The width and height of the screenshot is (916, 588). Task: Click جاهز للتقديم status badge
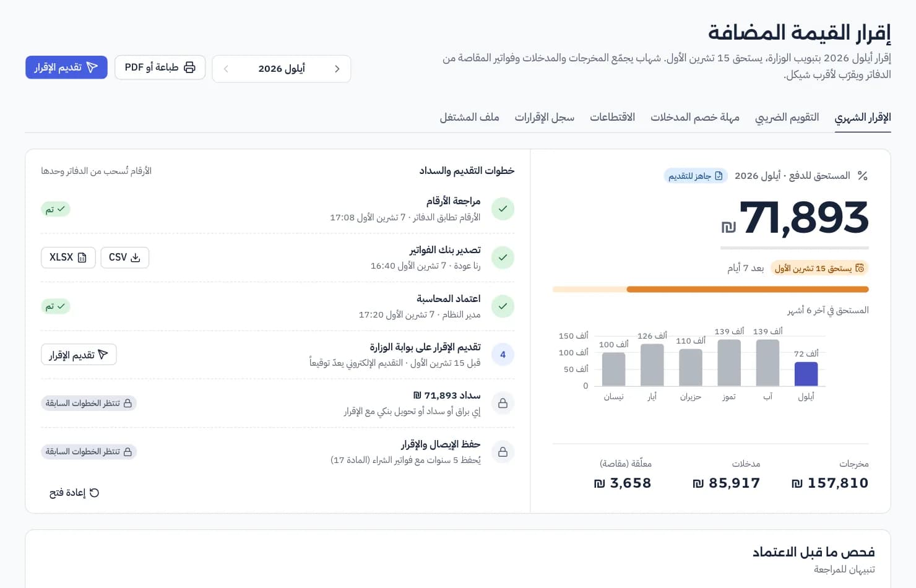[x=696, y=176]
